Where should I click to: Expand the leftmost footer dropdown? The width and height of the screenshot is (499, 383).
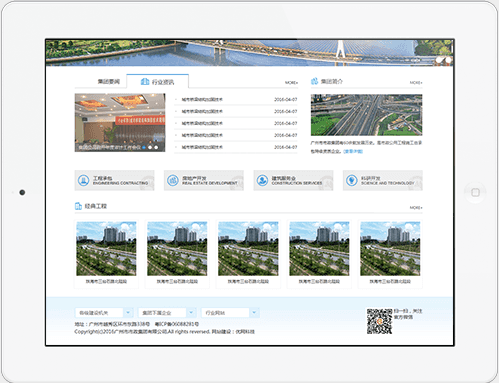[104, 313]
